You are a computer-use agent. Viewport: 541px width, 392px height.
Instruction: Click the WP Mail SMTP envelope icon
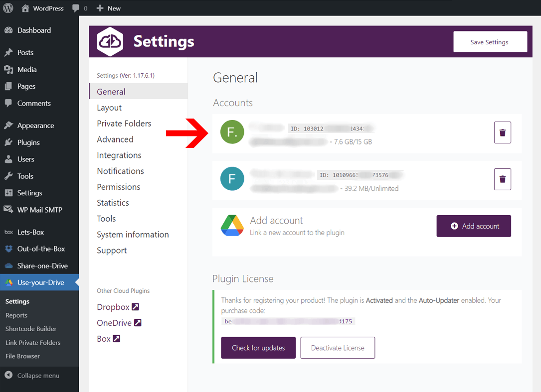click(x=8, y=209)
